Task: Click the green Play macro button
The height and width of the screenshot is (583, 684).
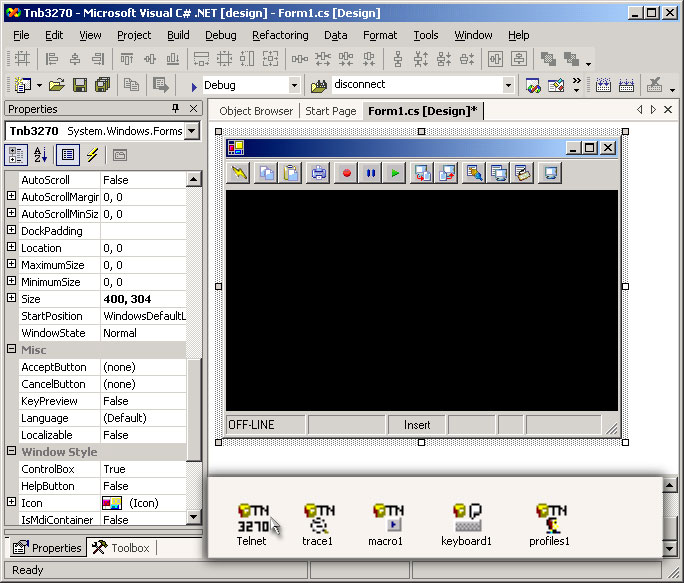Action: [395, 173]
